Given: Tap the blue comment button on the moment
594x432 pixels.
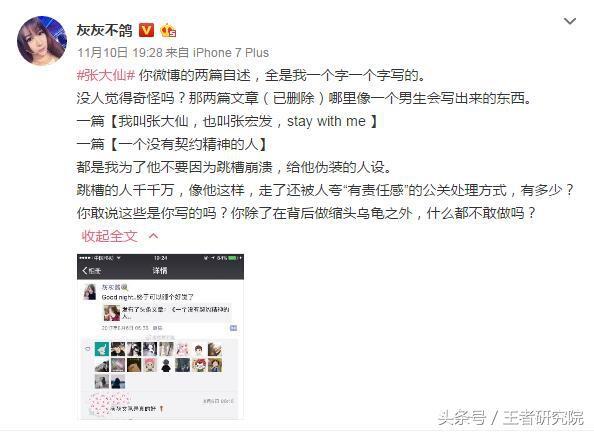Looking at the screenshot, I should [233, 328].
